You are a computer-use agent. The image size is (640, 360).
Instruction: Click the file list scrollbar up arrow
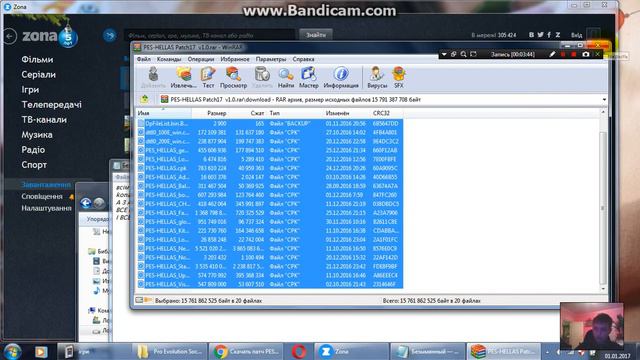603,112
